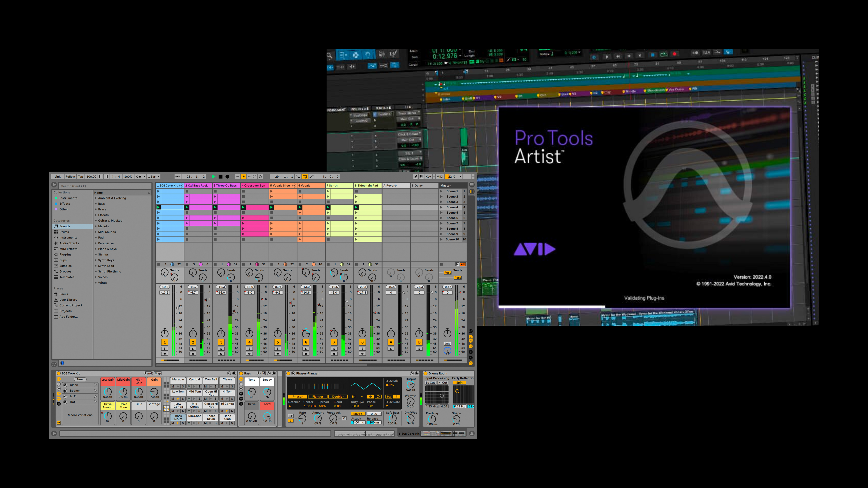868x488 pixels.
Task: Expand the Strings folder in the browser
Action: (x=96, y=255)
